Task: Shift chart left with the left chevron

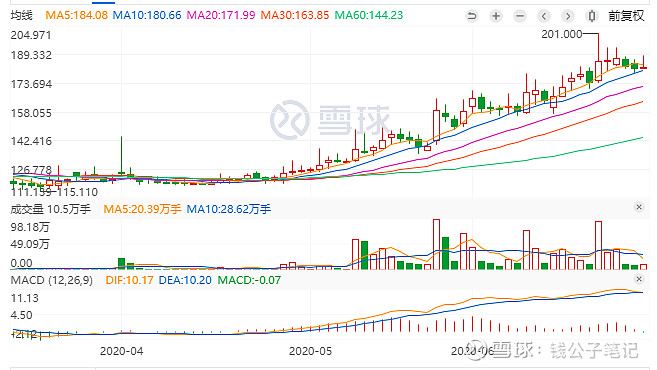Action: [x=544, y=16]
